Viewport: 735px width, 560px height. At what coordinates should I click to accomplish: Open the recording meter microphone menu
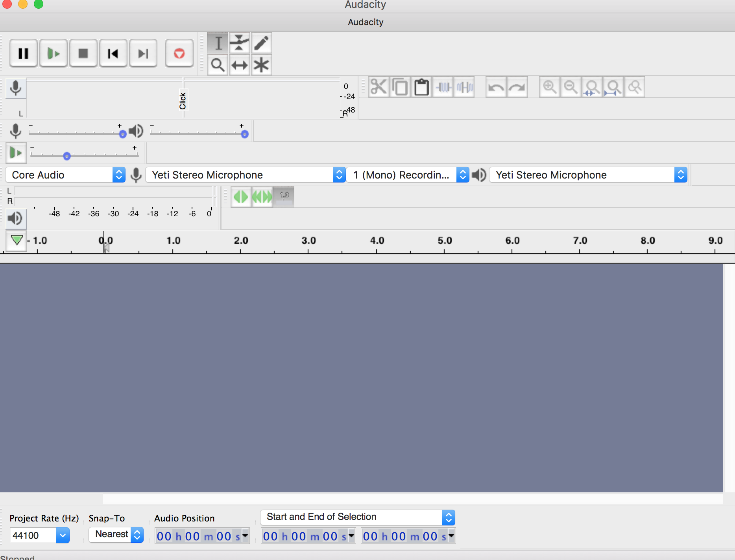[16, 88]
